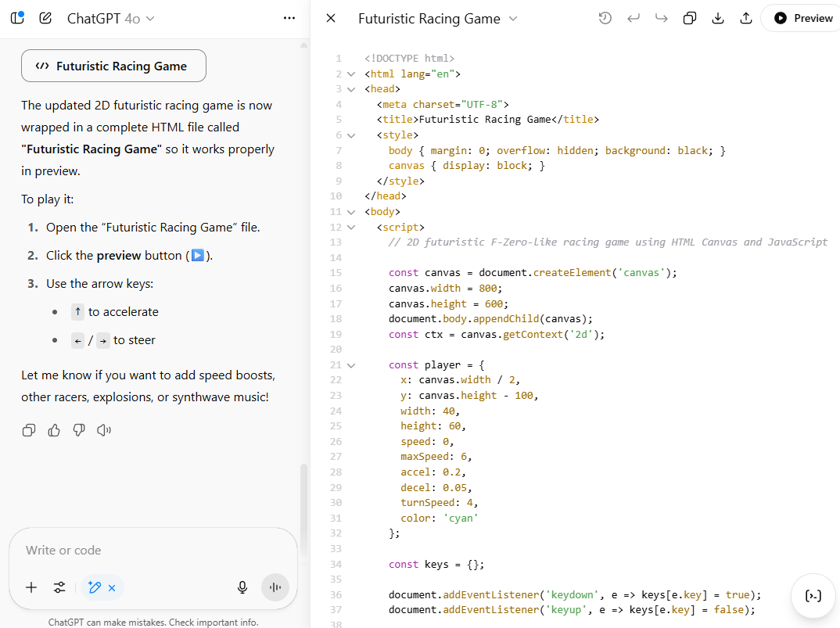Click the 'keyup' event listener line

(572, 610)
